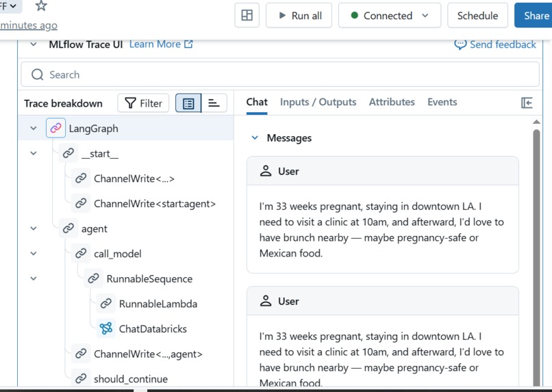Click the first User message text
552x392 pixels.
pos(381,230)
